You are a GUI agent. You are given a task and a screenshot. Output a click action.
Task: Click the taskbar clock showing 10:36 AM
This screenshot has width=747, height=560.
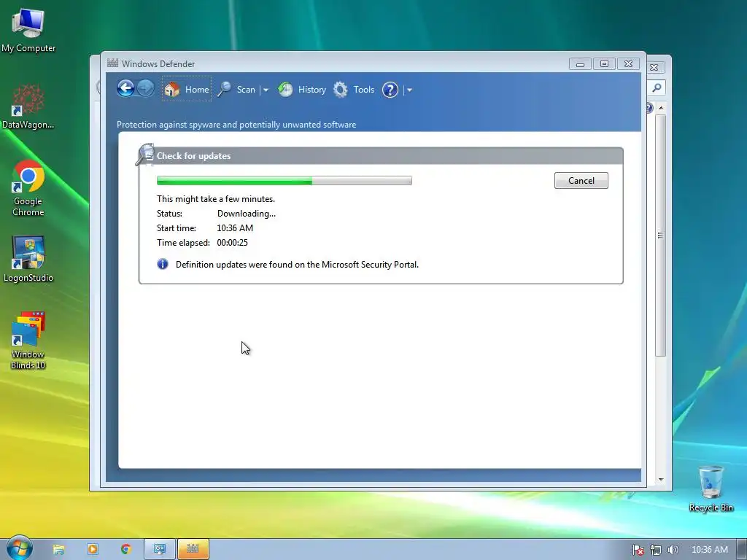click(x=709, y=550)
